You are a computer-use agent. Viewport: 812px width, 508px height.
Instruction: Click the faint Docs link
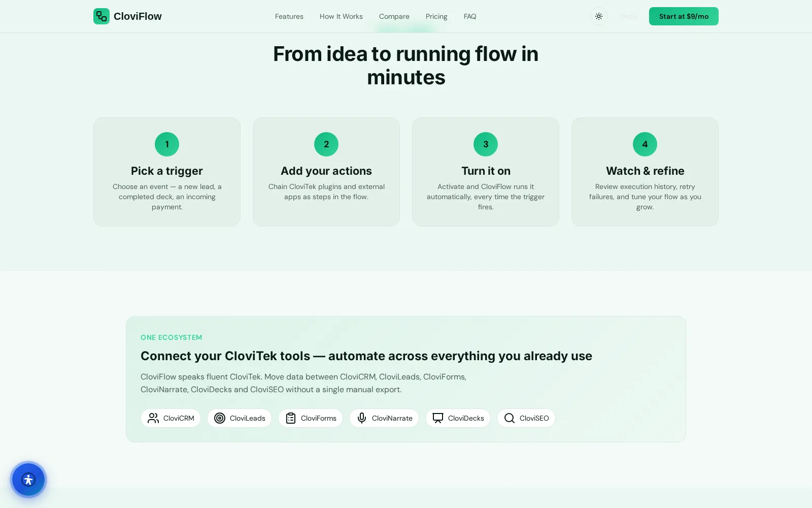coord(628,16)
